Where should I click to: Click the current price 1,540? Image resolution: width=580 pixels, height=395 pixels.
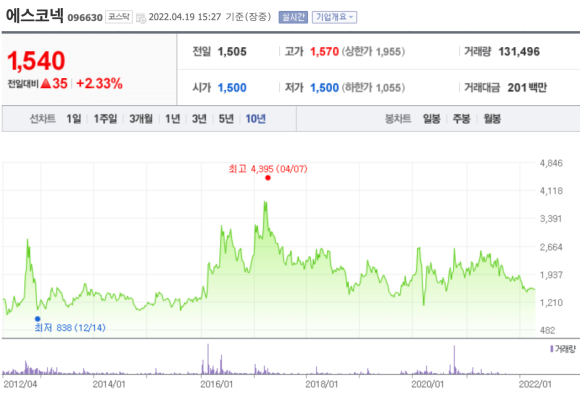coord(36,61)
